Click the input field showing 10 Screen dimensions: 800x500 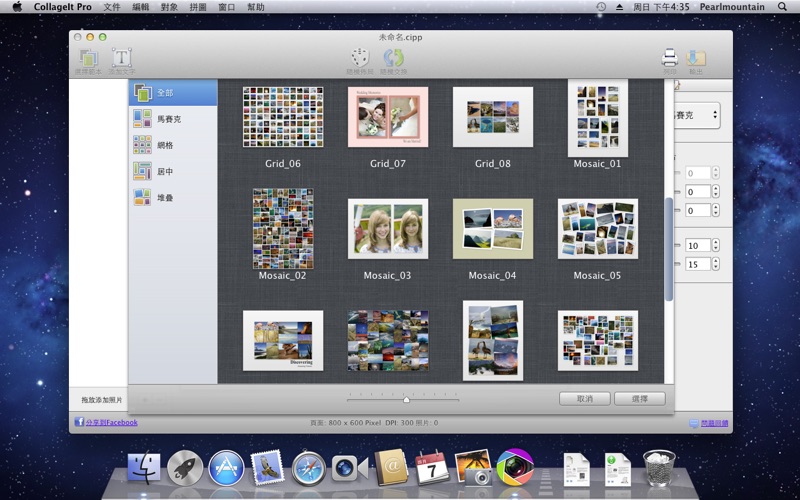pyautogui.click(x=698, y=245)
